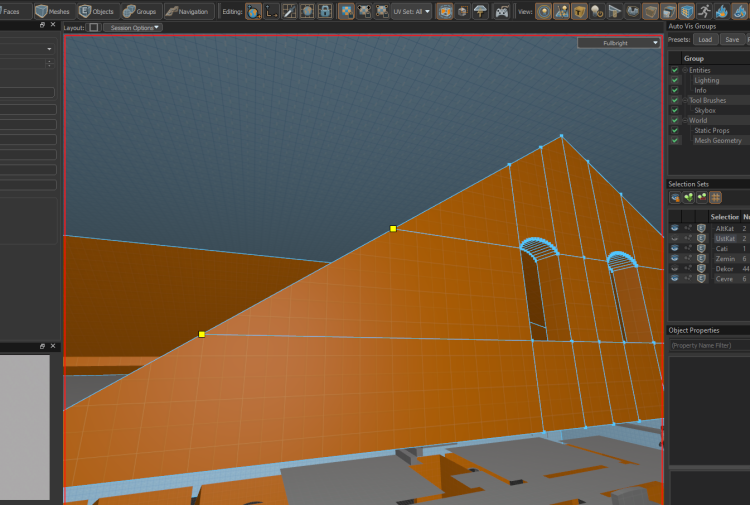Switch to Meshes selection mode
This screenshot has width=750, height=505.
(x=54, y=11)
